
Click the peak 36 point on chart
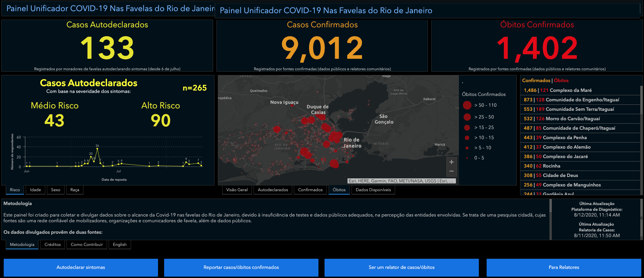[x=97, y=149]
